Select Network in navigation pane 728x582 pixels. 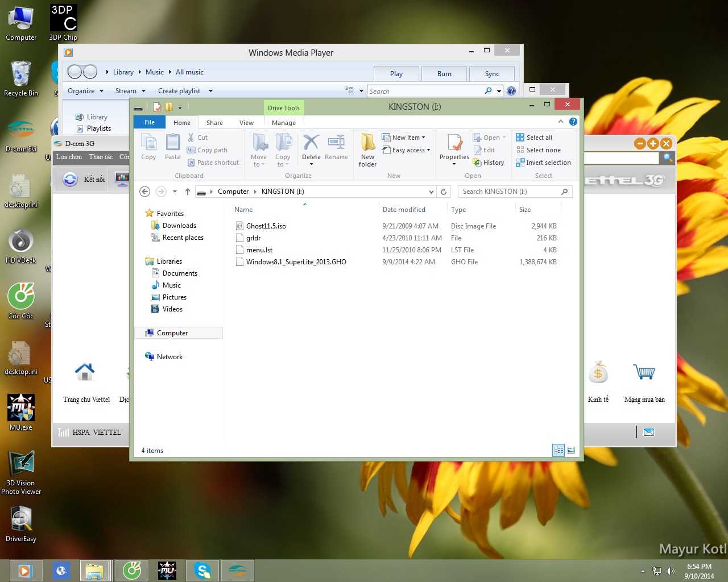tap(169, 357)
